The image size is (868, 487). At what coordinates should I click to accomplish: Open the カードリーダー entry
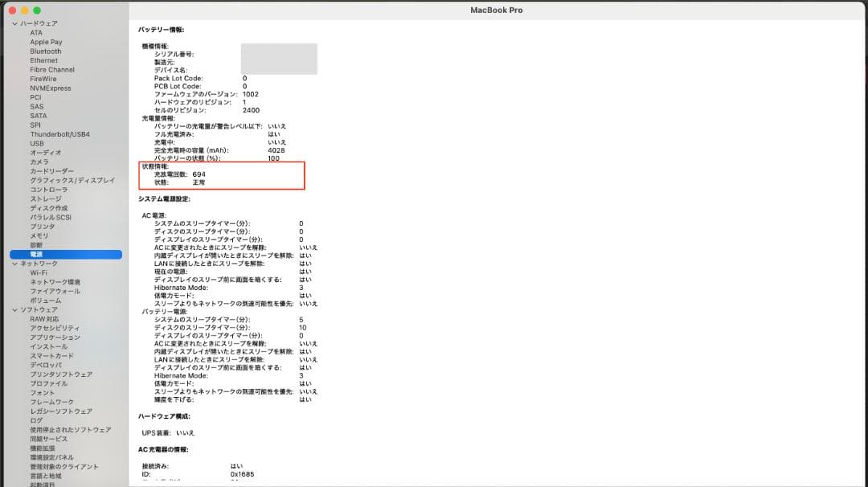pos(51,171)
